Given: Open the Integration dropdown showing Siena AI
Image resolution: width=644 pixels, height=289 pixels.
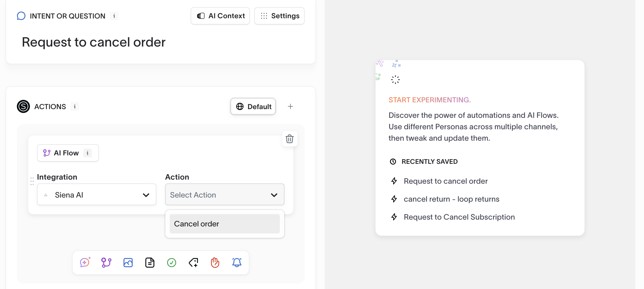Looking at the screenshot, I should (x=97, y=194).
